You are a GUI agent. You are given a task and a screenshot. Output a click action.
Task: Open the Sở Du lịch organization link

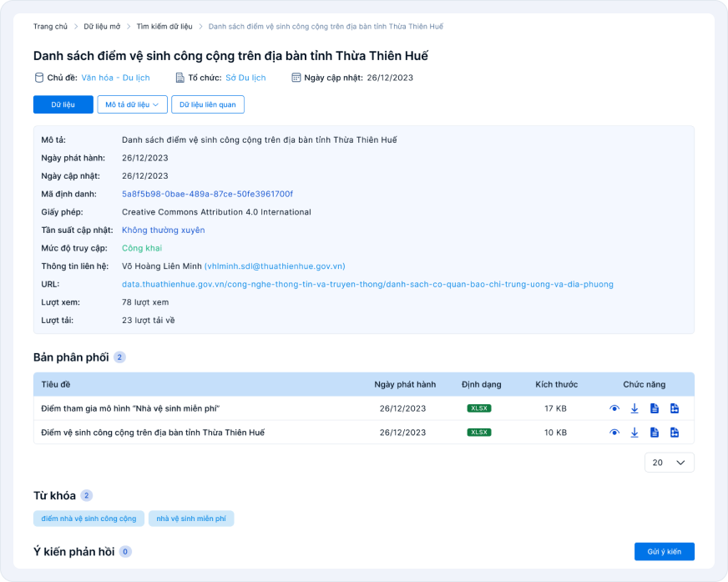click(245, 78)
